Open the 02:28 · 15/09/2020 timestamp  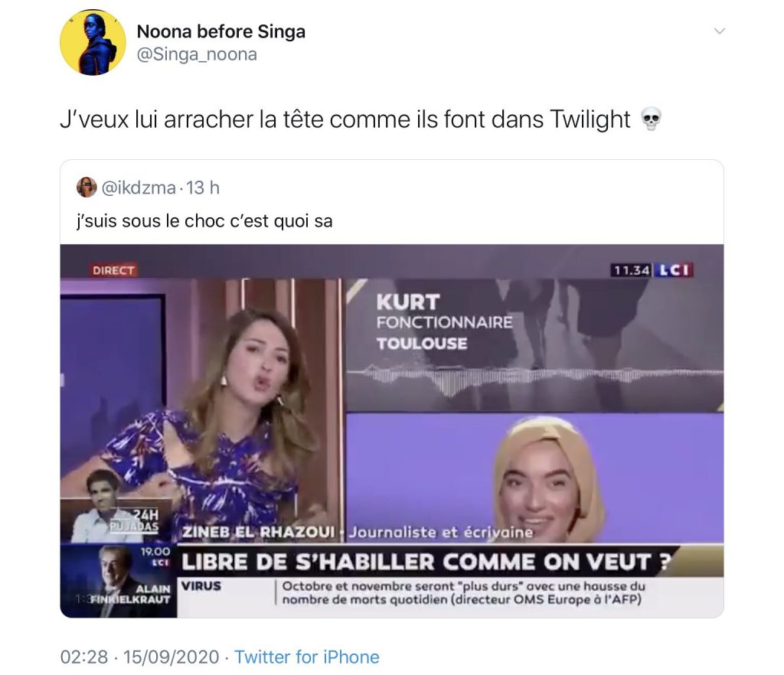[139, 657]
